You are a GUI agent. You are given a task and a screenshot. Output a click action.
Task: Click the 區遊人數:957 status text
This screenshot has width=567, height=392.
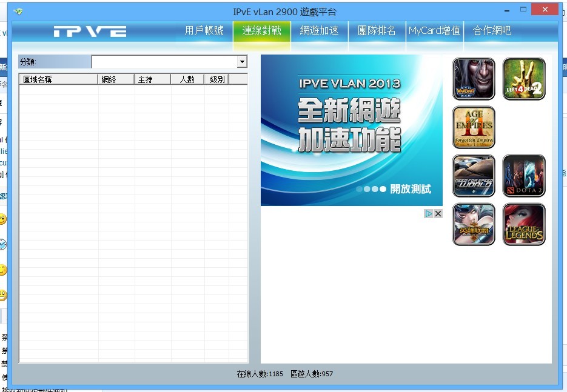[x=312, y=374]
